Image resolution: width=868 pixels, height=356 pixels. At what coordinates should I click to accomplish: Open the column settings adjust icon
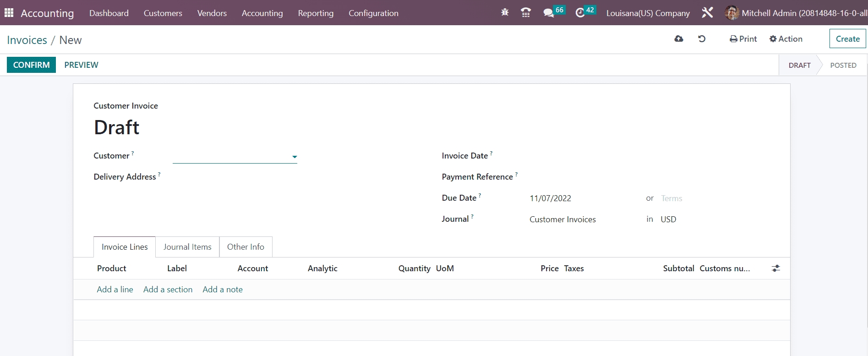775,268
